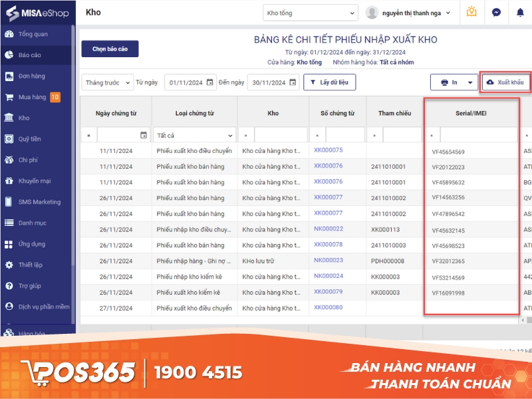Image resolution: width=532 pixels, height=399 pixels.
Task: Select Khuyến mại menu item
Action: coord(35,181)
